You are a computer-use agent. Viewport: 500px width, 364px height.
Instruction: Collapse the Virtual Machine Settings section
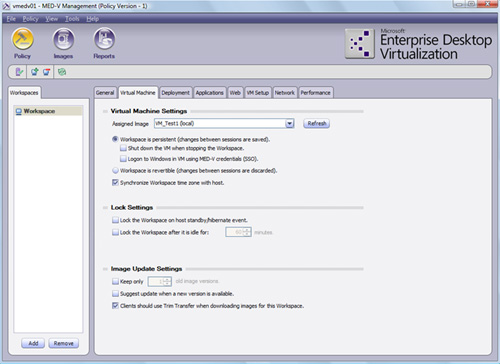point(105,111)
